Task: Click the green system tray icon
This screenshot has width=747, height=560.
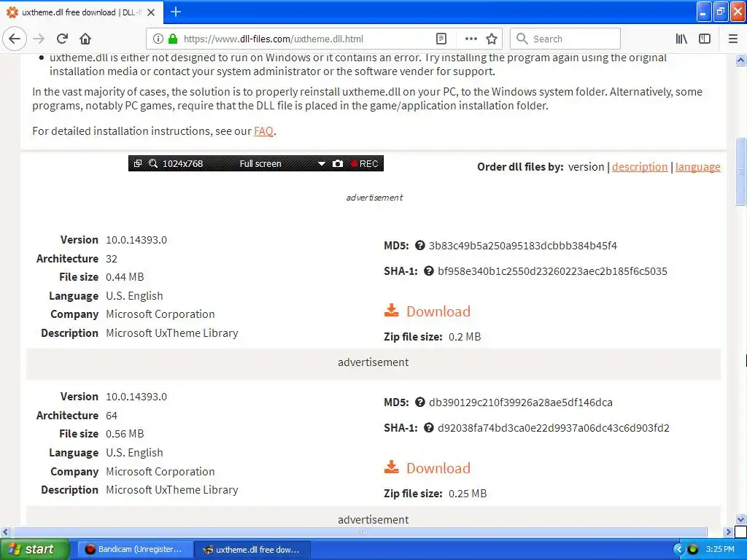Action: point(693,550)
